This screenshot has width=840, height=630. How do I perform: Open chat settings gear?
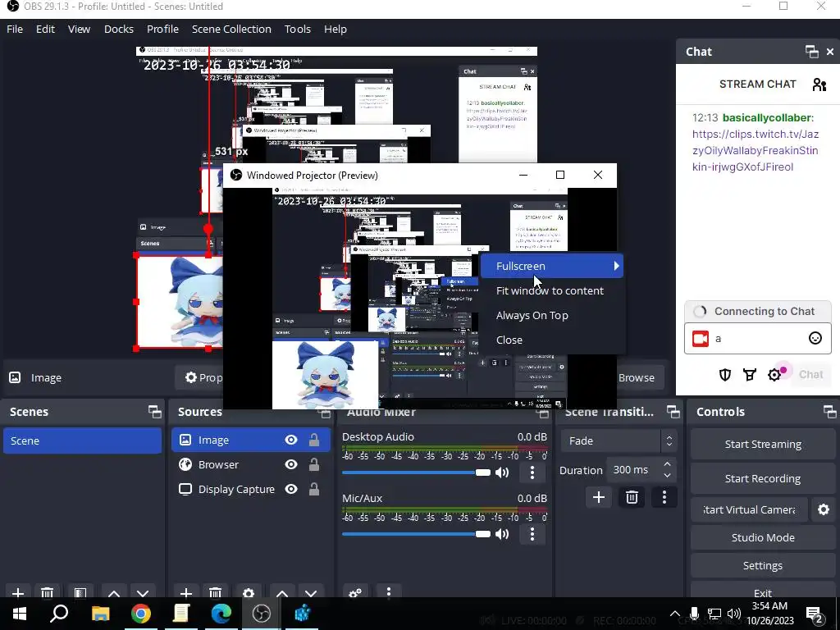coord(774,374)
